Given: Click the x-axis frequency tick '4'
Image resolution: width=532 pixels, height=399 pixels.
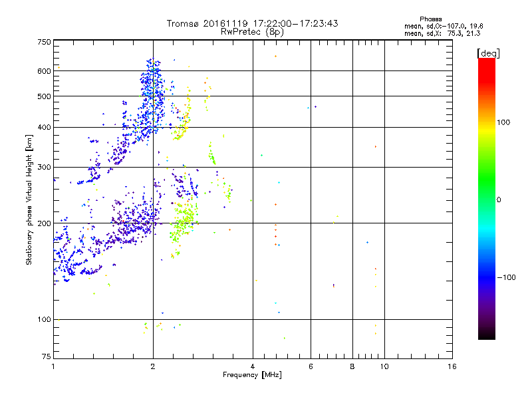Looking at the screenshot, I should click(253, 366).
